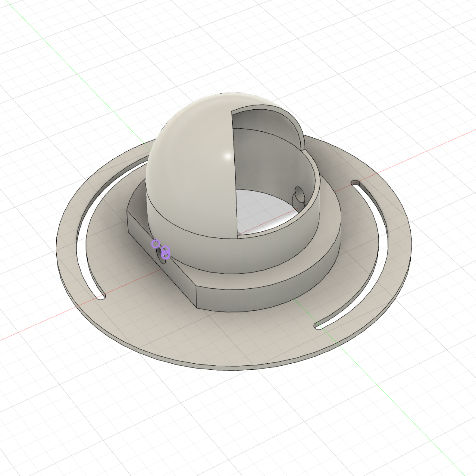The image size is (476, 476).
Task: Click the white floor visible inside the dome
Action: point(262,211)
